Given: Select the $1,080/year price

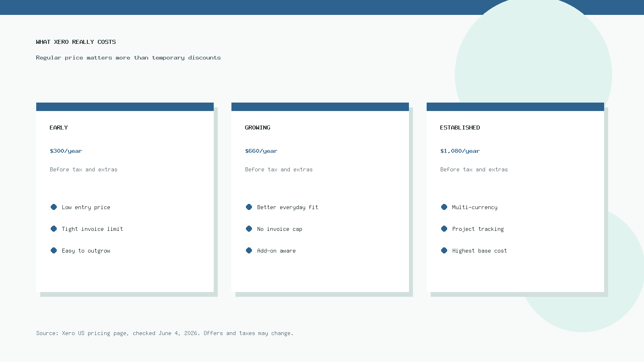Looking at the screenshot, I should click(x=460, y=151).
